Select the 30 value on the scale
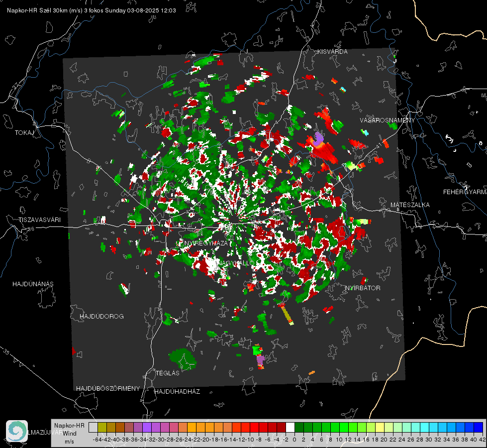487x448 pixels. [x=429, y=440]
